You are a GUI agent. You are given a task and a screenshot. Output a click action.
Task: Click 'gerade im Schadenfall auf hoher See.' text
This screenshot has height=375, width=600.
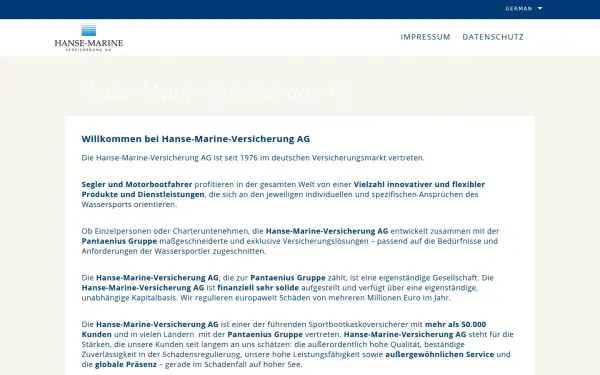pyautogui.click(x=233, y=364)
